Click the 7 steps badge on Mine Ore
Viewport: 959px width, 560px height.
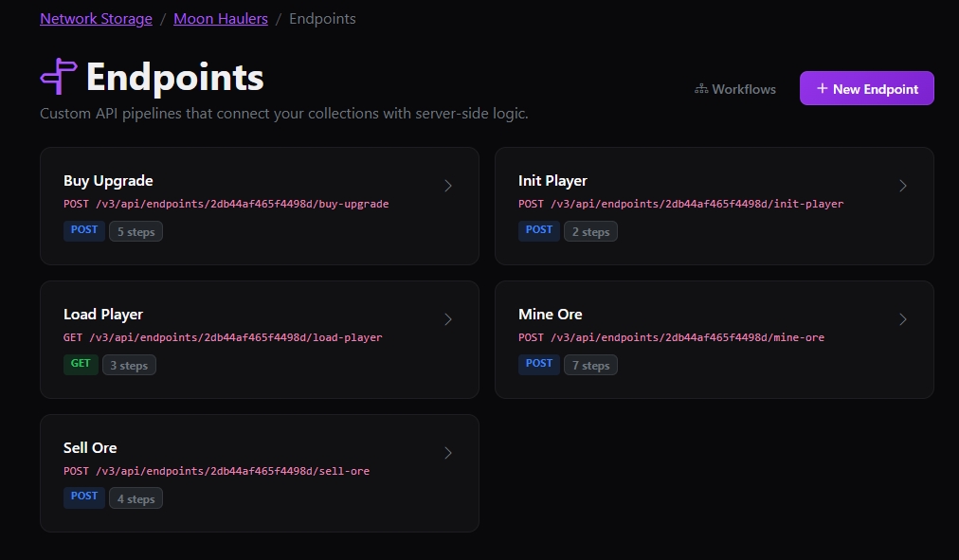pos(588,365)
